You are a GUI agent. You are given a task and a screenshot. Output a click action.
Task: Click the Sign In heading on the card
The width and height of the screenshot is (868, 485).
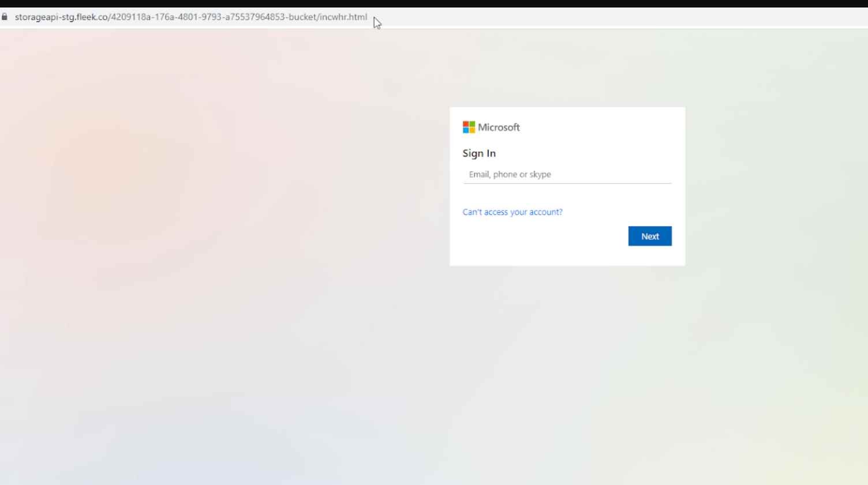[x=478, y=153]
